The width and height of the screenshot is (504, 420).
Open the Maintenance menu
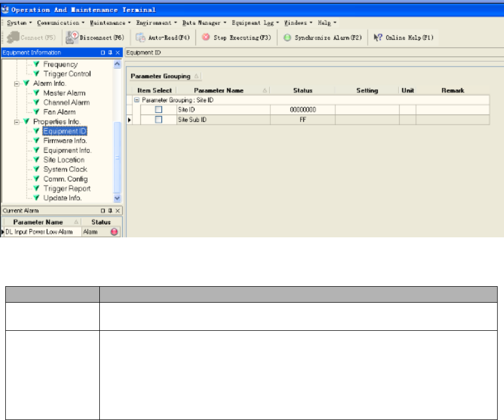pos(110,22)
